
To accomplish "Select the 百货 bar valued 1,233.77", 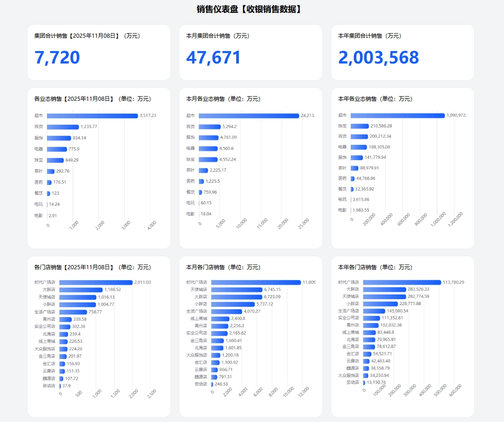I will point(63,127).
